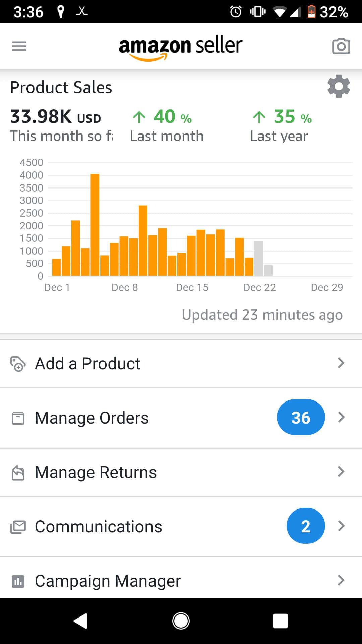362x644 pixels.
Task: Open Product Sales settings gear
Action: [x=339, y=86]
